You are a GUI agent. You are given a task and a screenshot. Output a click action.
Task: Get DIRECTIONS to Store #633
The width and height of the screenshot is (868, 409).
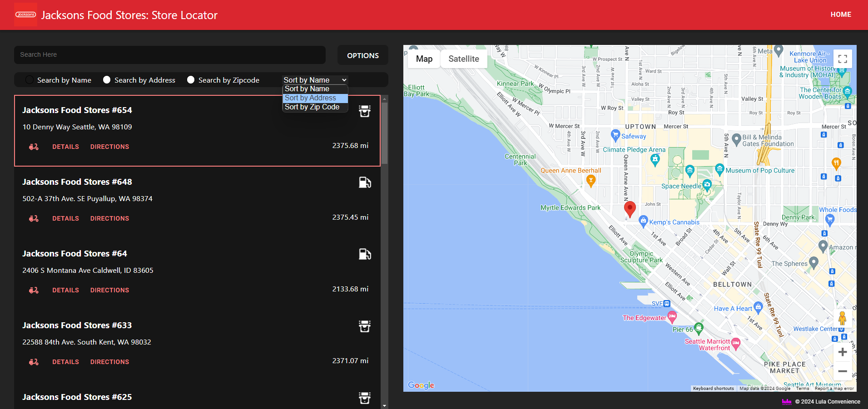[109, 362]
